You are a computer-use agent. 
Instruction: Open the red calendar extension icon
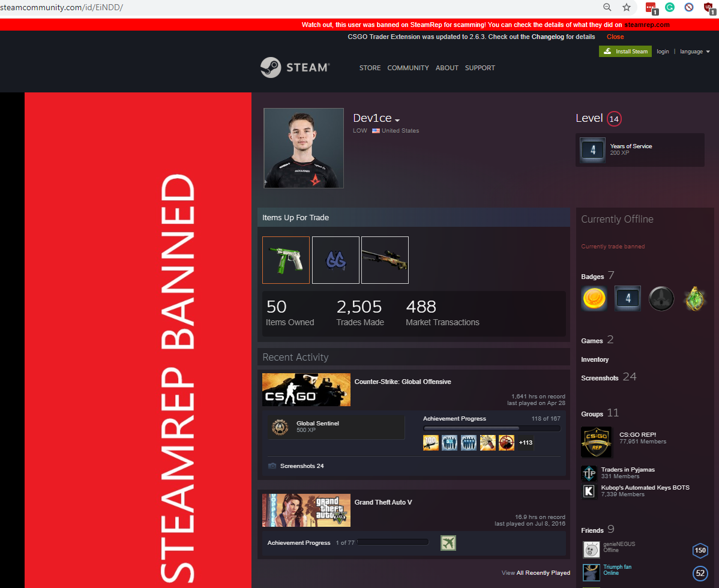[651, 8]
